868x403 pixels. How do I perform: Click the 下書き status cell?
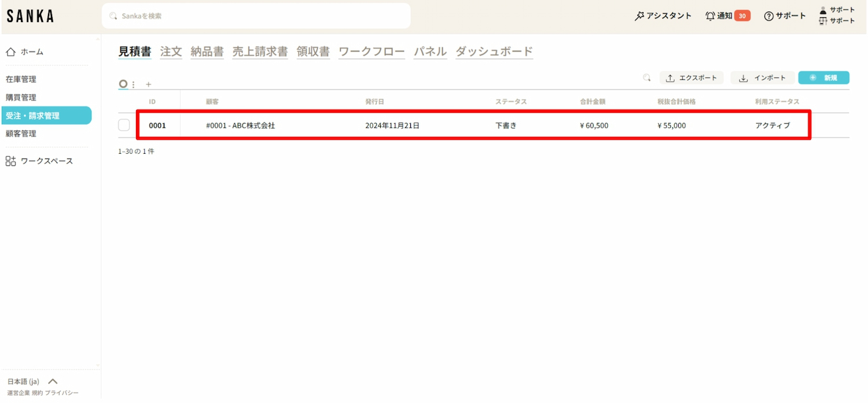click(506, 125)
